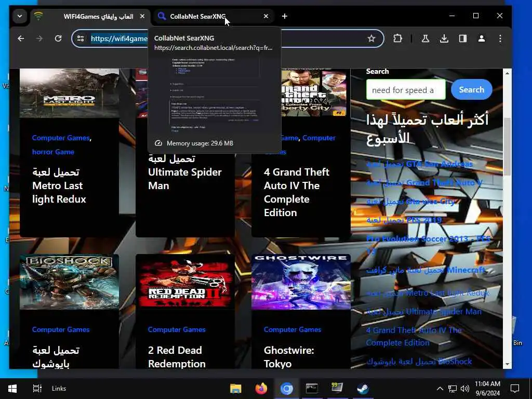Screen dimensions: 532x399
Task: Open BioShock cover image
Action: (69, 282)
